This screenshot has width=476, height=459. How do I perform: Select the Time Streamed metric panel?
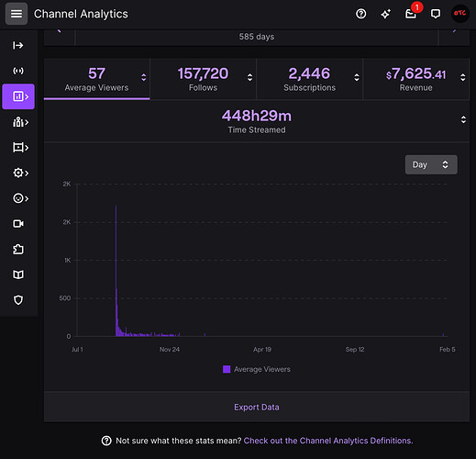[x=257, y=121]
